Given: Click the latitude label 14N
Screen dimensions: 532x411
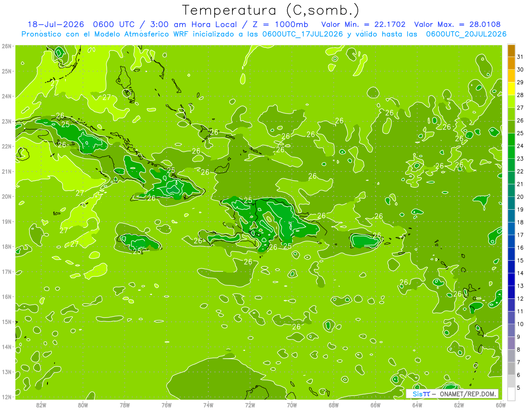Looking at the screenshot, I should click(x=6, y=347).
